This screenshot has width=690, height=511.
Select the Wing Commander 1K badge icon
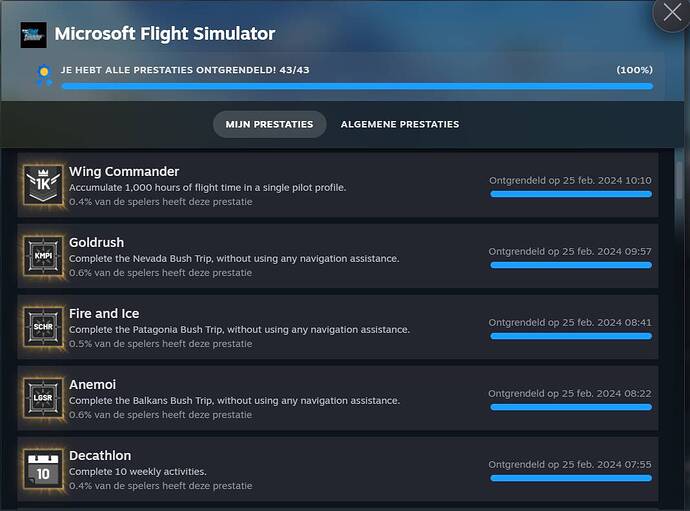point(43,185)
